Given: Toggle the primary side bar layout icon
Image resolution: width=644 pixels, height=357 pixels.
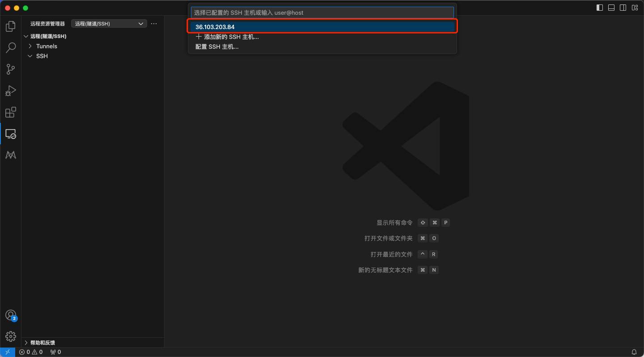Looking at the screenshot, I should click(x=600, y=8).
